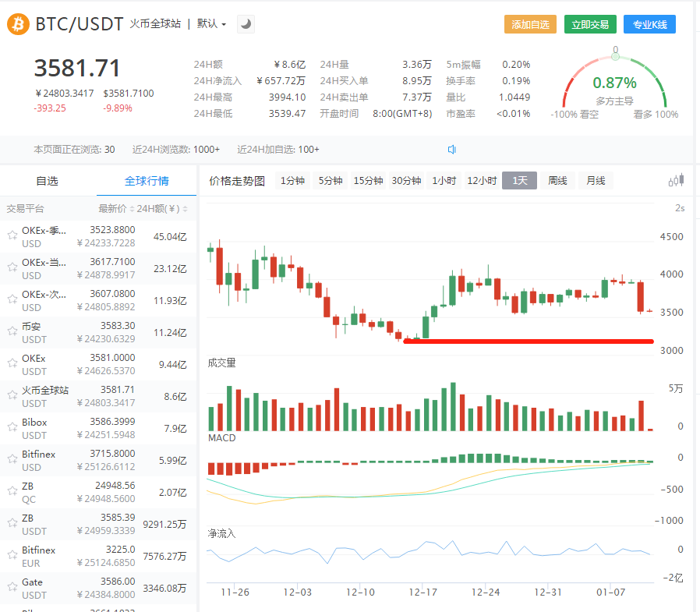Mute the price alert speaker icon

(452, 150)
